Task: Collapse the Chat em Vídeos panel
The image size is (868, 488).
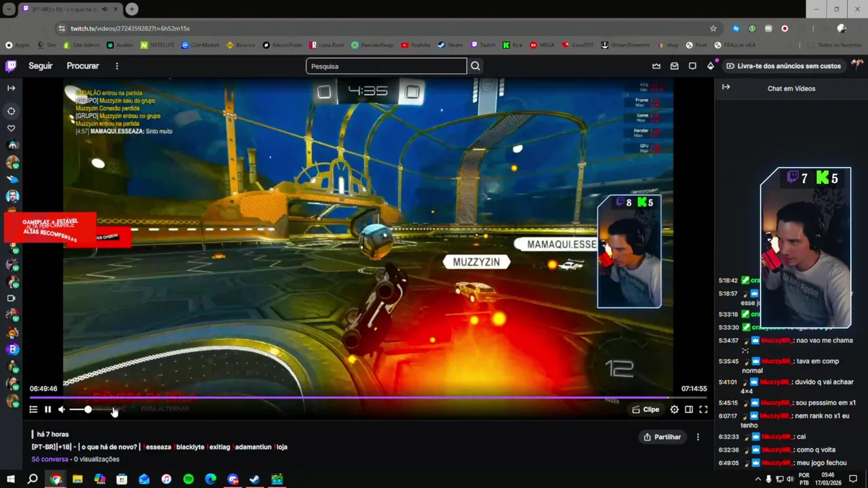Action: pyautogui.click(x=726, y=87)
